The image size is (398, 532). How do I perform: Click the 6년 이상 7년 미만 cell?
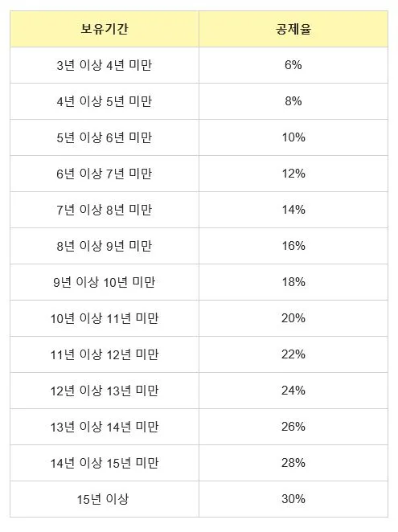coord(105,174)
